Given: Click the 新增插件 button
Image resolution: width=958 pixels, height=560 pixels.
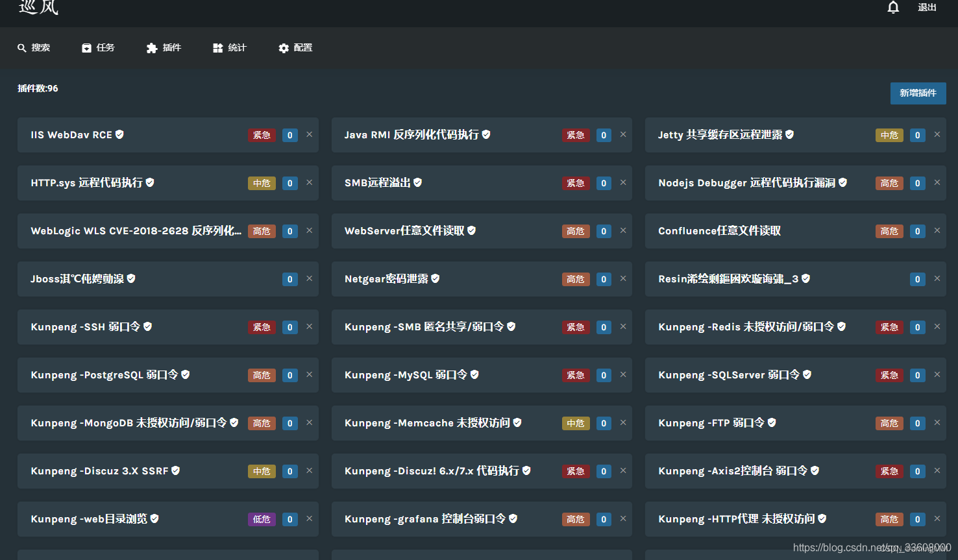Looking at the screenshot, I should pyautogui.click(x=918, y=93).
